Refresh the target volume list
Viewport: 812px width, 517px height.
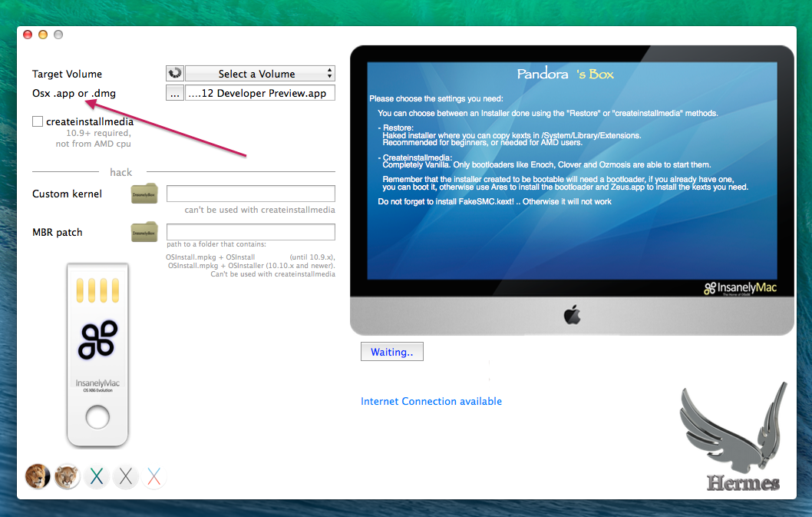[174, 74]
